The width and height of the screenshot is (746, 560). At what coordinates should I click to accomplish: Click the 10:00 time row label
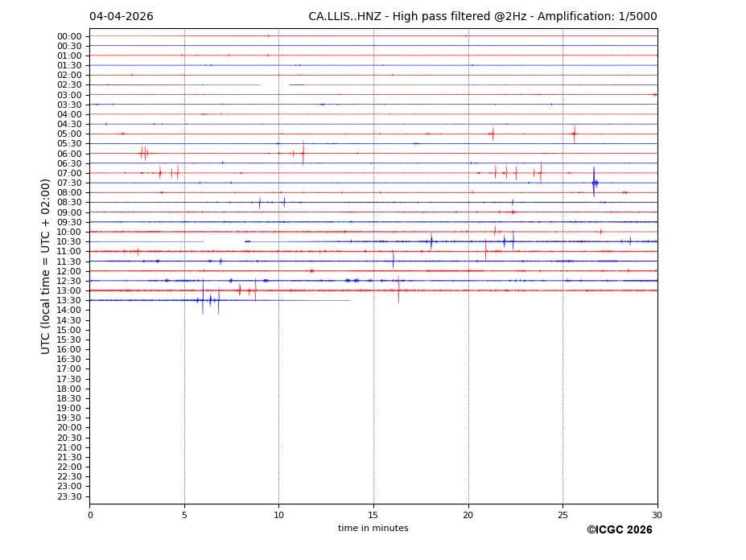click(x=69, y=232)
